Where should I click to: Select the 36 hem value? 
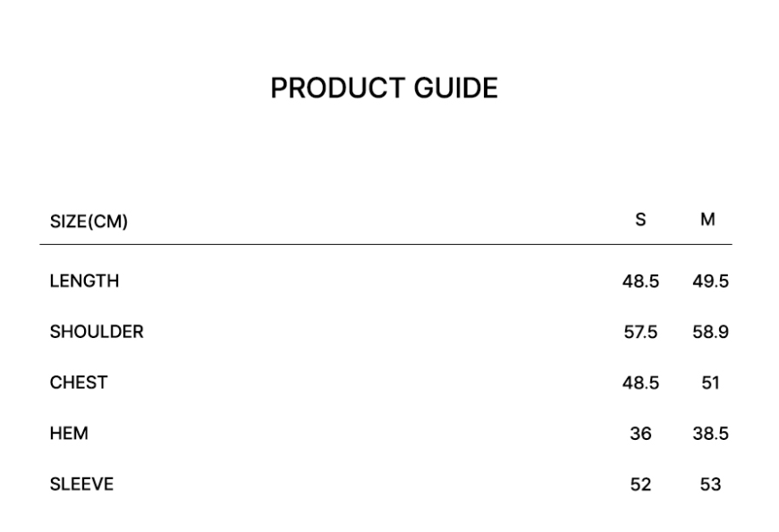[x=640, y=435]
